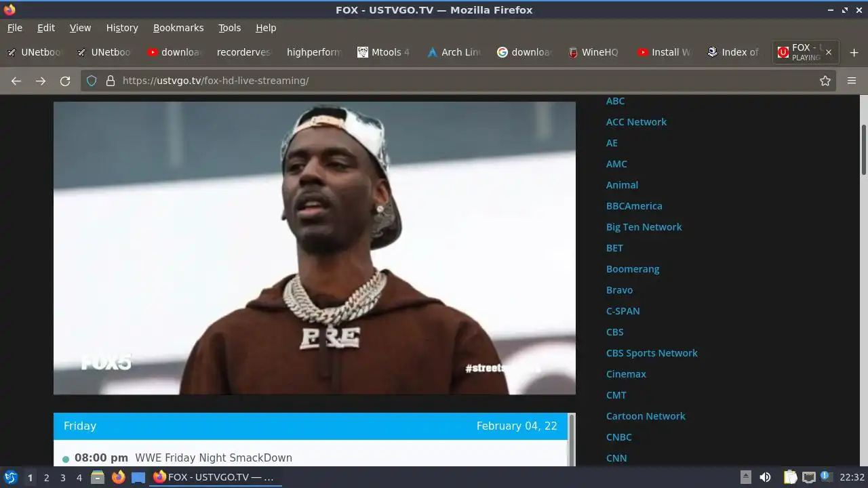Switch to WineHQ tab
The height and width of the screenshot is (488, 868).
click(594, 52)
